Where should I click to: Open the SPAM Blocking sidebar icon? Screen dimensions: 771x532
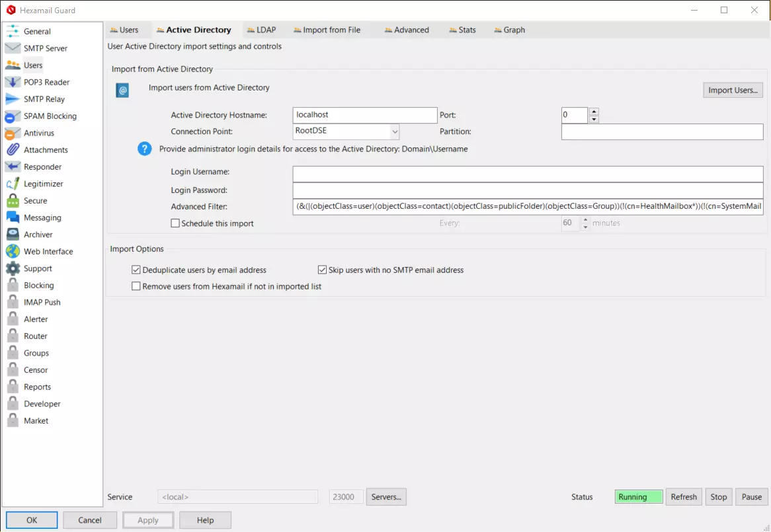pyautogui.click(x=13, y=116)
